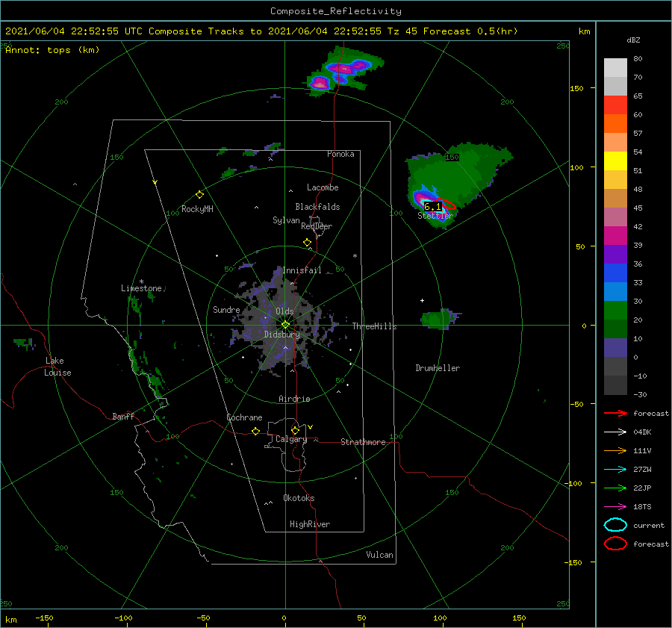
Task: Click the light blue swatch in dBZ scale
Action: [x=615, y=291]
